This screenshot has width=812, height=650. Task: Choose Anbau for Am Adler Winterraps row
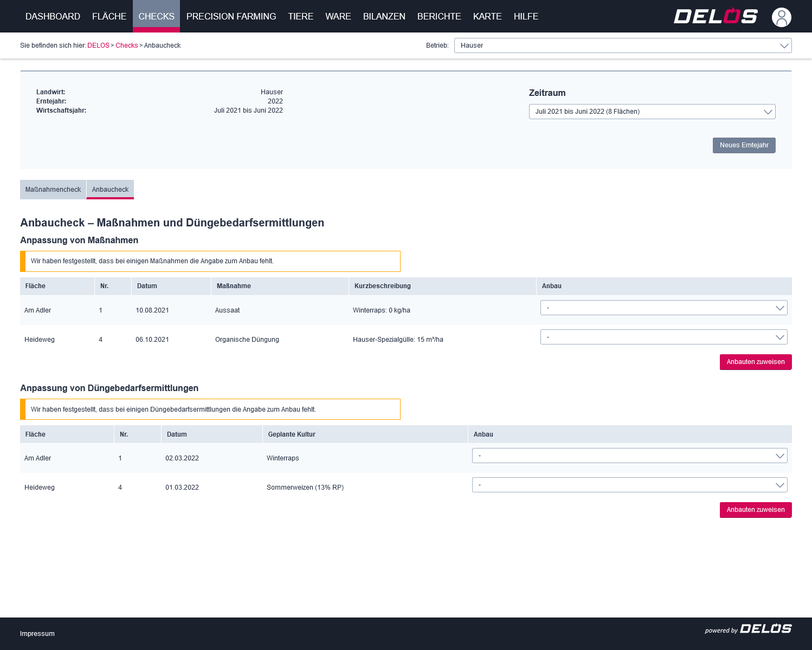[x=629, y=456]
